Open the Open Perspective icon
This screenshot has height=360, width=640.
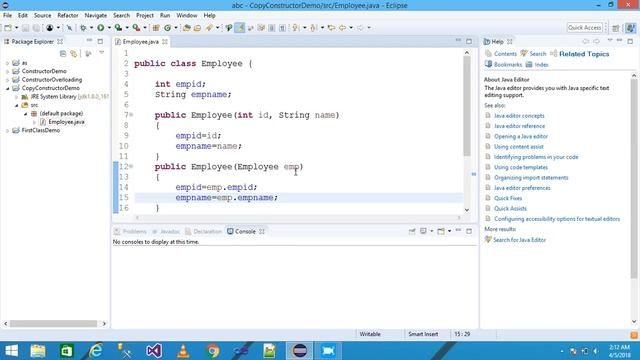616,28
